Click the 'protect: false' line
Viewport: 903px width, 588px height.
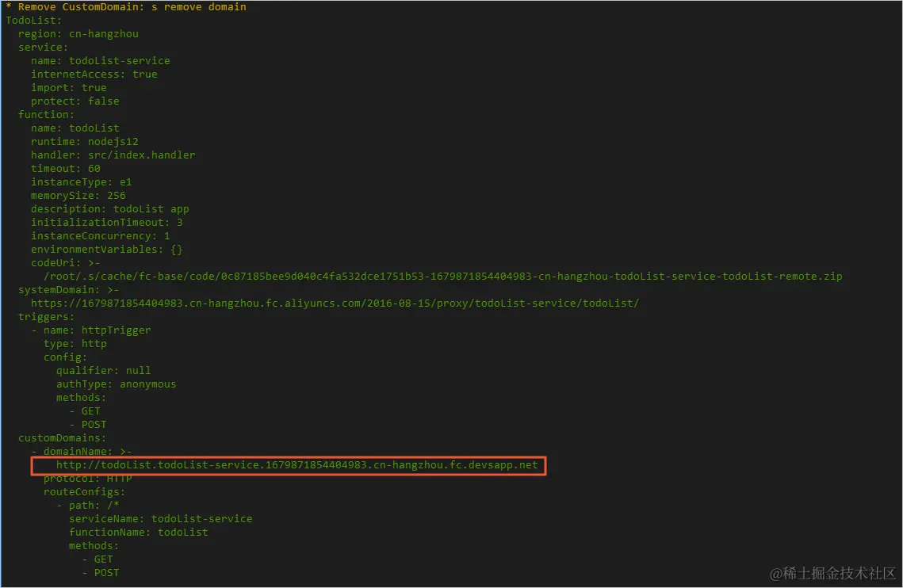(x=75, y=101)
